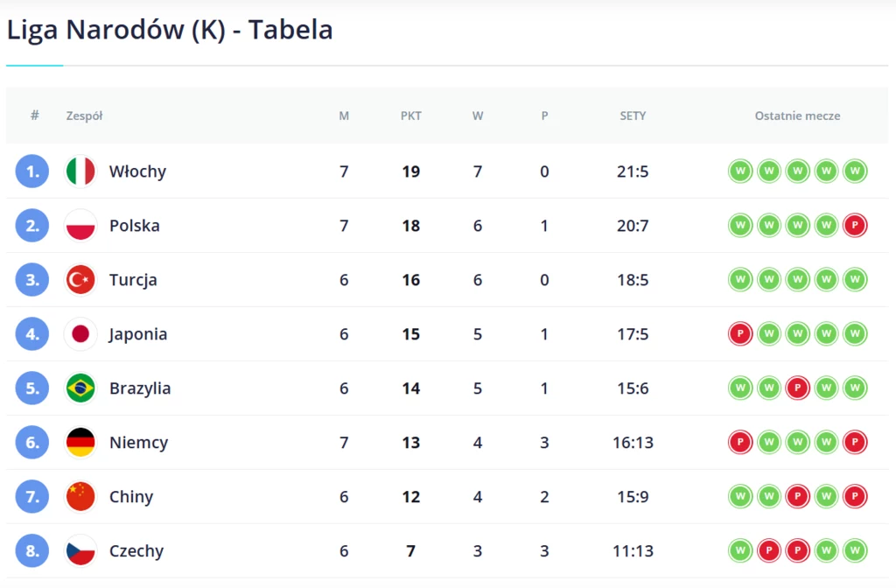The height and width of the screenshot is (588, 896).
Task: Click the Liga Narodów (K) - Tabela heading
Action: pyautogui.click(x=170, y=30)
